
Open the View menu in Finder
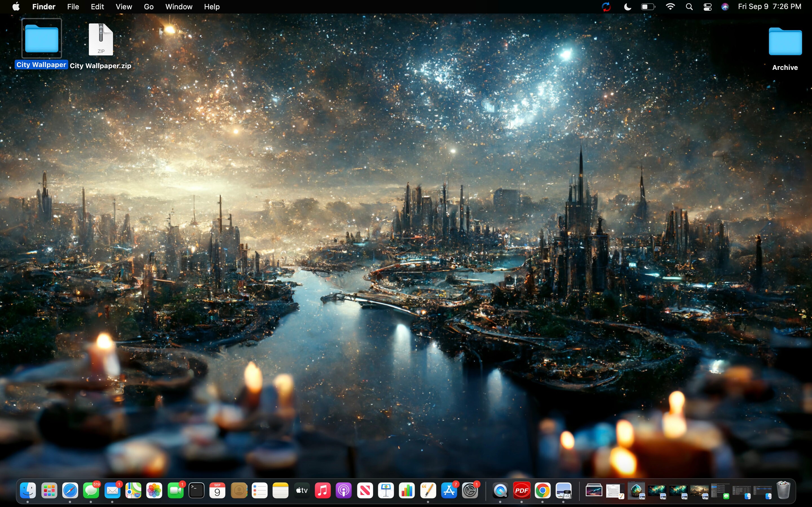pos(123,6)
